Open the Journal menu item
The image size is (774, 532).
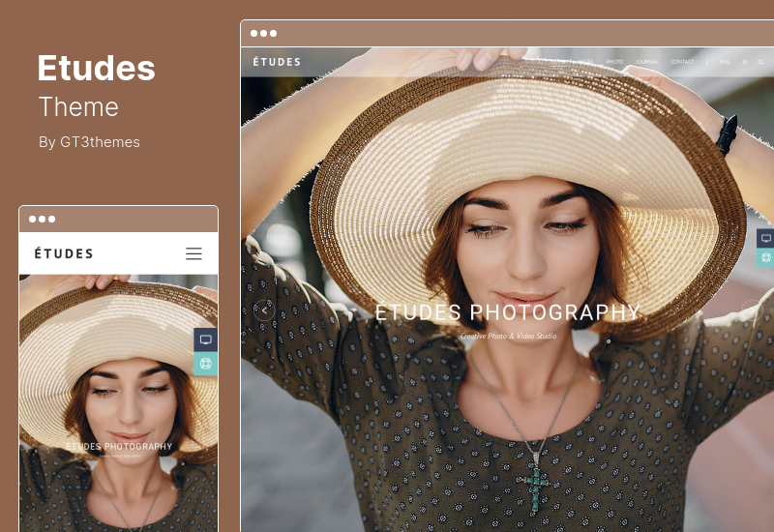coord(646,62)
